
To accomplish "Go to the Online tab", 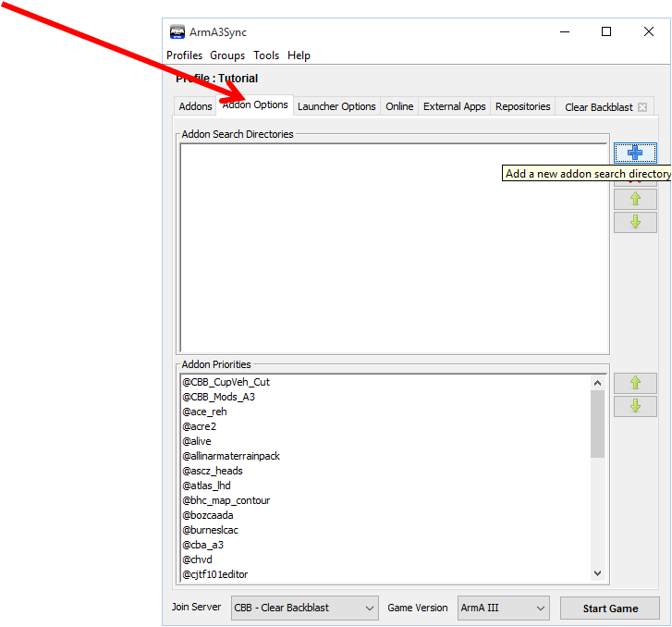I will coord(399,106).
